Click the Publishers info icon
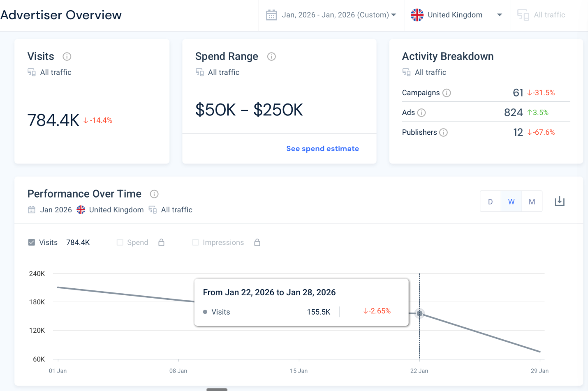Screen dimensions: 588x391 [x=443, y=132]
